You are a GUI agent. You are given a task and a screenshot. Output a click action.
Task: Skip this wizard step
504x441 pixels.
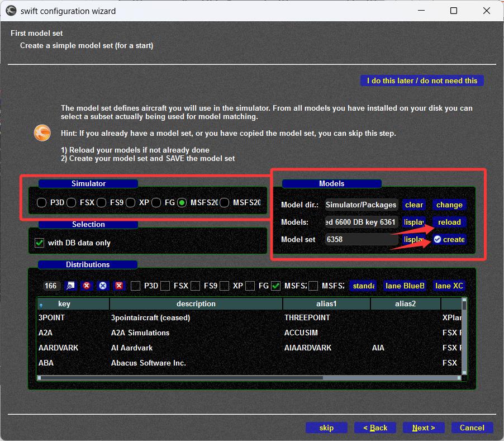coord(326,428)
